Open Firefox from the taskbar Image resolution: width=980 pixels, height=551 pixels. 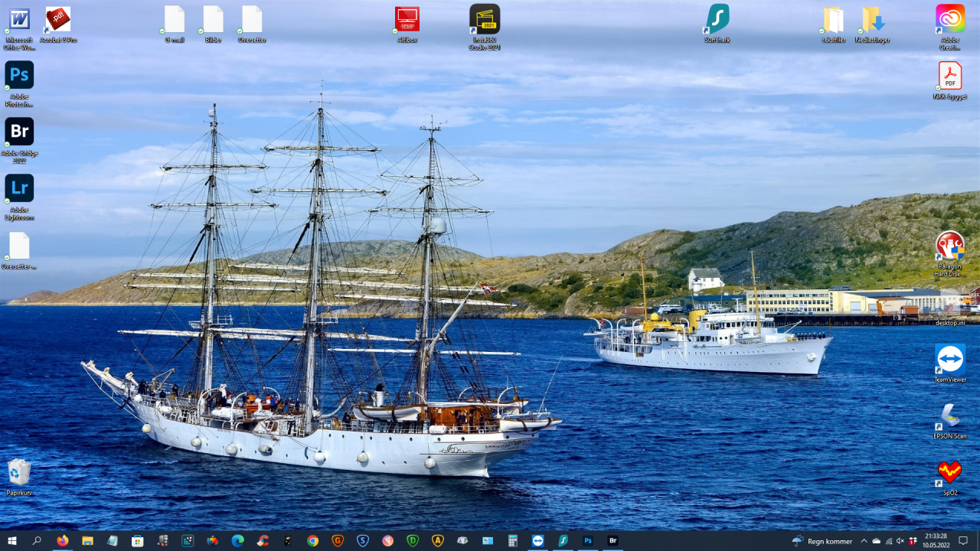pyautogui.click(x=62, y=540)
